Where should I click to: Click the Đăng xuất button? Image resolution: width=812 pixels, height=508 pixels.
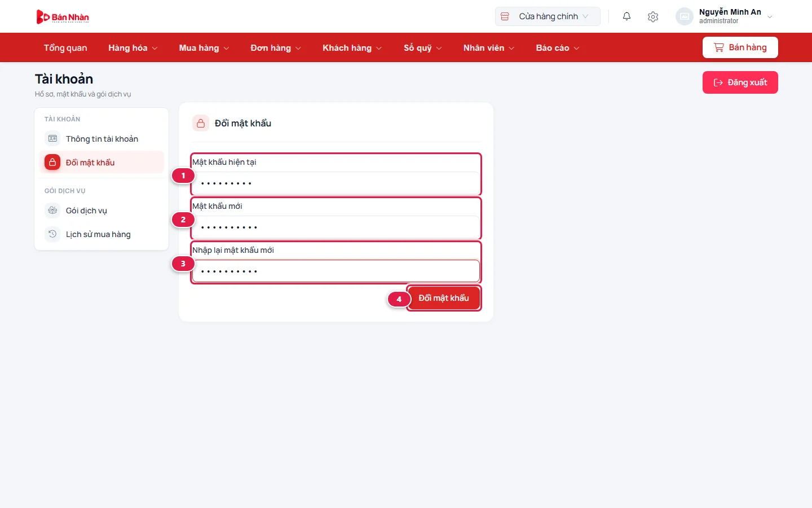point(740,82)
